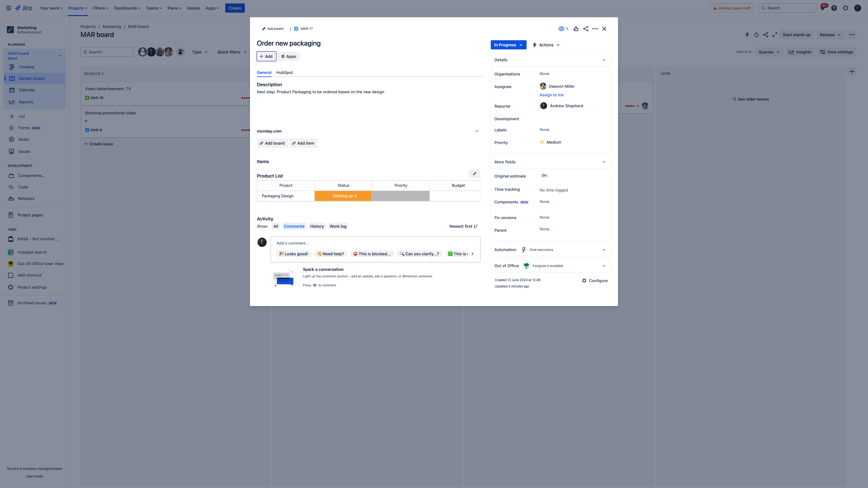Click the Add a comment field
Screen dimensions: 868x488
point(375,243)
